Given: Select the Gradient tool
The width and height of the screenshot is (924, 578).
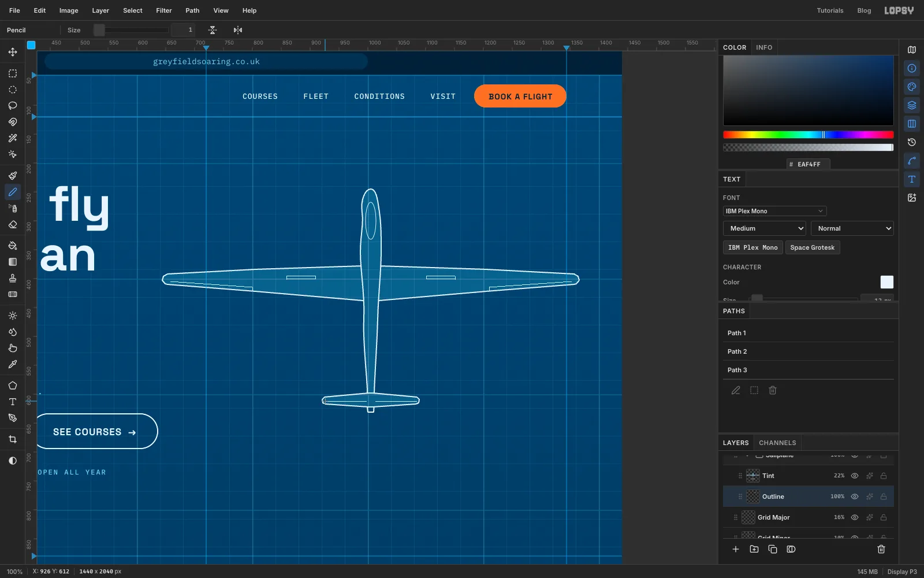Looking at the screenshot, I should 12,262.
